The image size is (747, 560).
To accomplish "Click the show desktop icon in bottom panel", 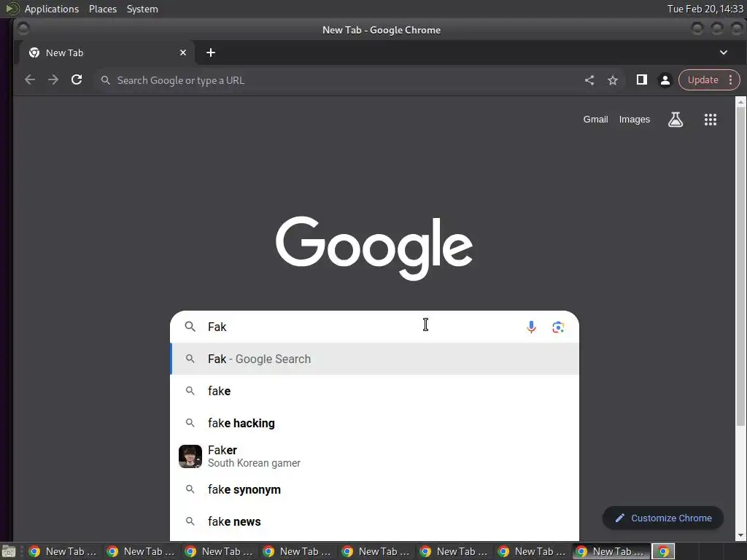I will click(x=9, y=551).
